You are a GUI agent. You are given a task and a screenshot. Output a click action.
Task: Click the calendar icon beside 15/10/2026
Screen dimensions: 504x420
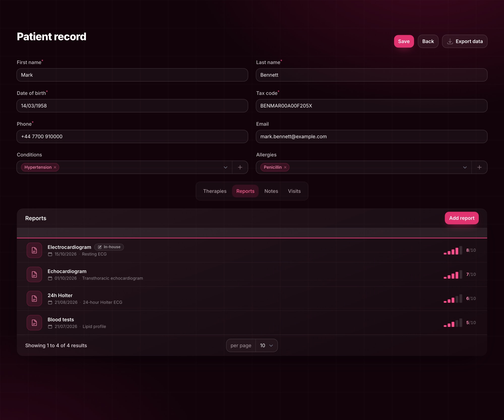(x=50, y=254)
